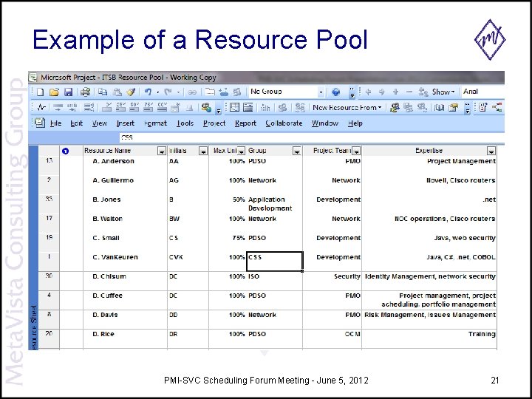
Task: Select the D. Chisum resource name
Action: click(109, 276)
